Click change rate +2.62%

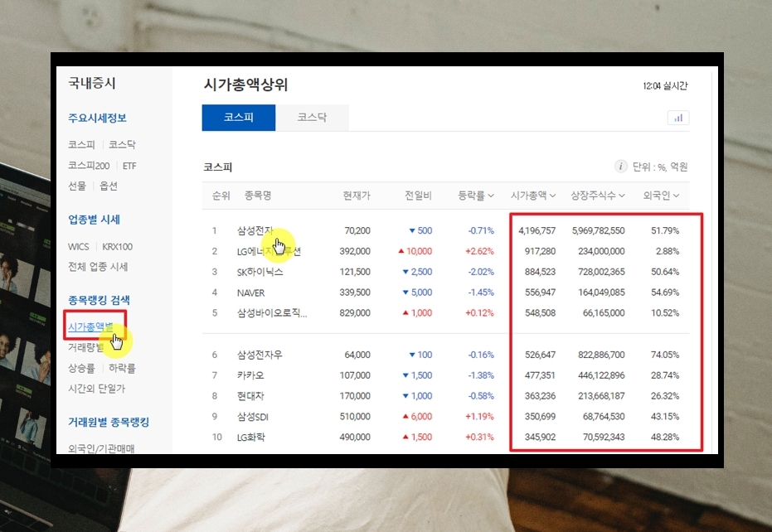point(479,251)
